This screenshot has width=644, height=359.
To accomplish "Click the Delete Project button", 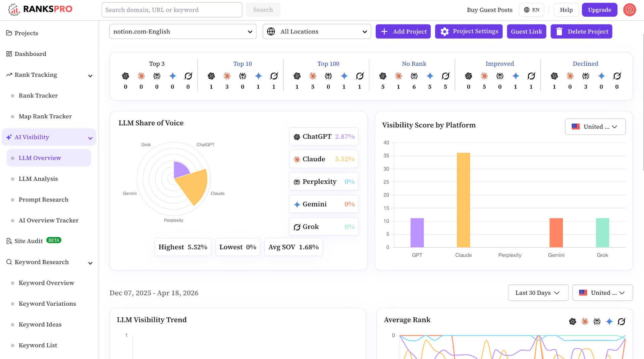I will (581, 32).
